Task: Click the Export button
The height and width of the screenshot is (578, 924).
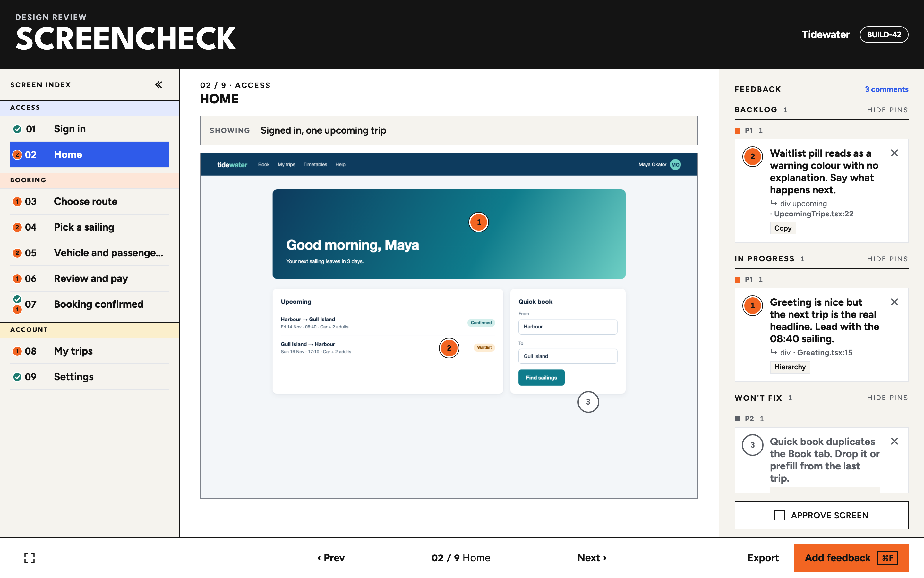Action: [763, 558]
